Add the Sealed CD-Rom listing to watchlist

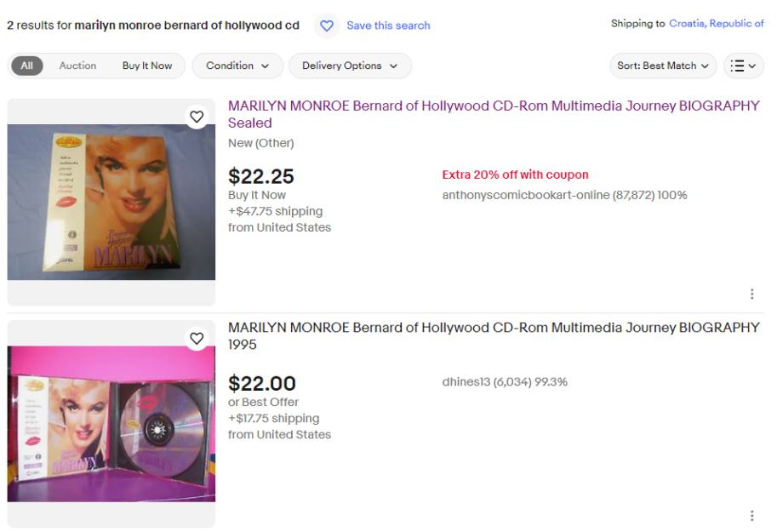[197, 117]
